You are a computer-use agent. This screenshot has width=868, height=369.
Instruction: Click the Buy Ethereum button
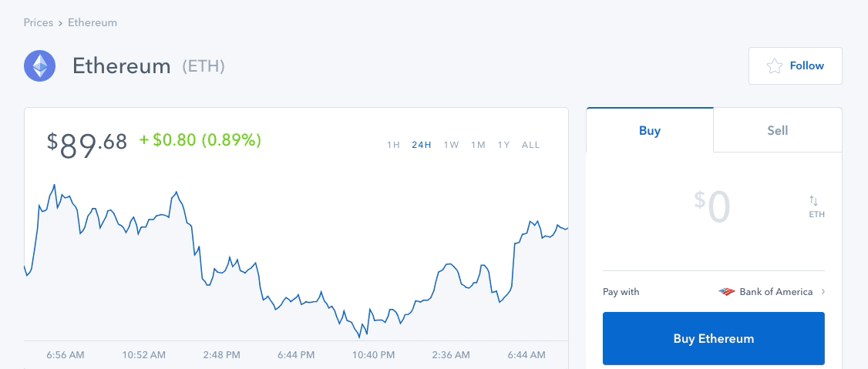tap(714, 339)
